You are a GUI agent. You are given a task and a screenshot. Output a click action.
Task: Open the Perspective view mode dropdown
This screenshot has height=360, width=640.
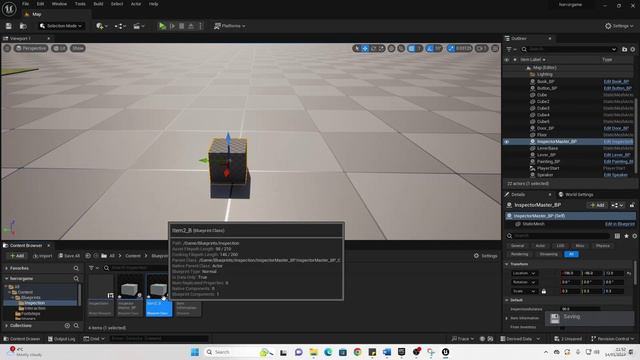pos(31,48)
